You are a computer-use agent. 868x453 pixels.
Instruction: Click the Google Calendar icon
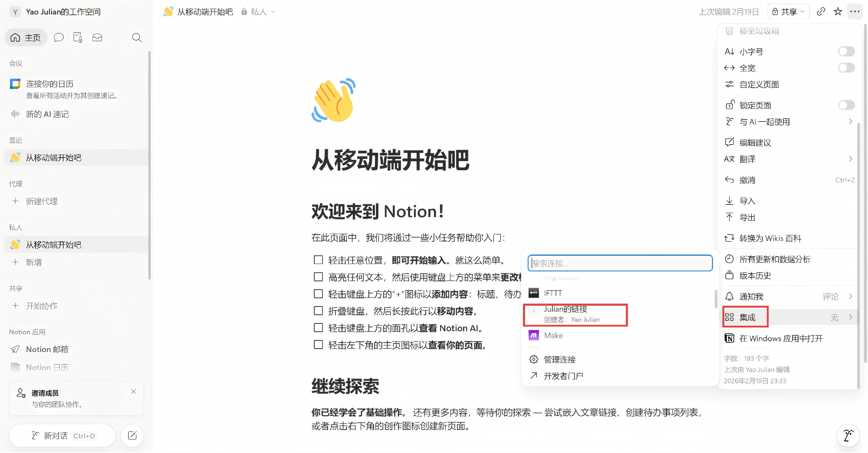[x=15, y=83]
